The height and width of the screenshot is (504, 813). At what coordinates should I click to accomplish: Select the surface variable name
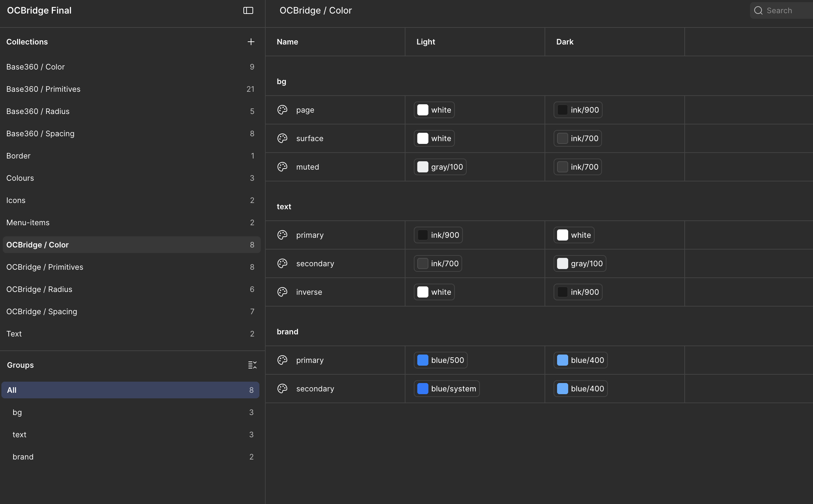[309, 138]
